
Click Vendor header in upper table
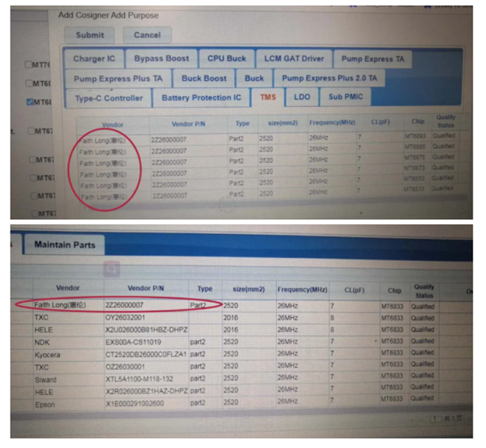[x=112, y=125]
